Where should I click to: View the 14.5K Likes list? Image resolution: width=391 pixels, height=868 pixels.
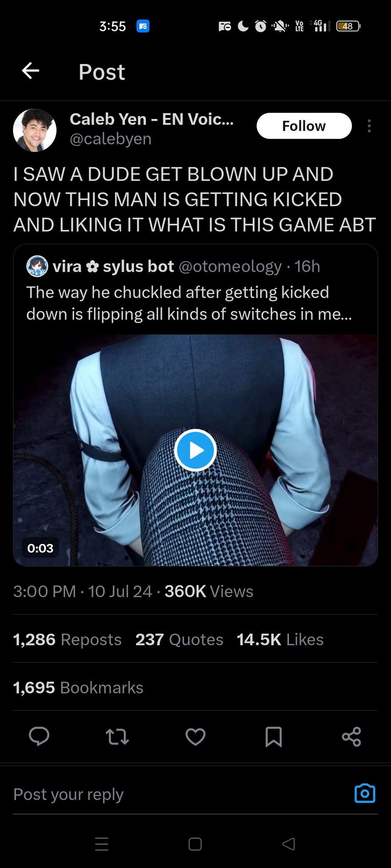point(280,640)
